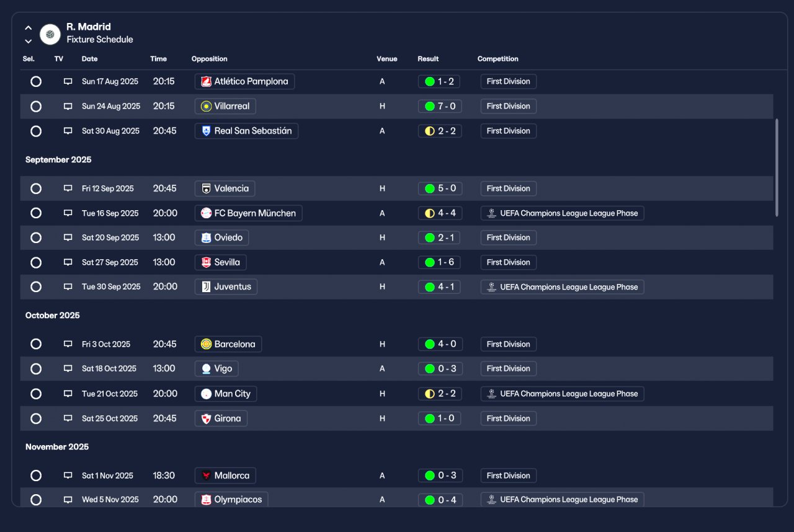Screen dimensions: 794x532
Task: Click the Villarreal club crest
Action: point(206,106)
